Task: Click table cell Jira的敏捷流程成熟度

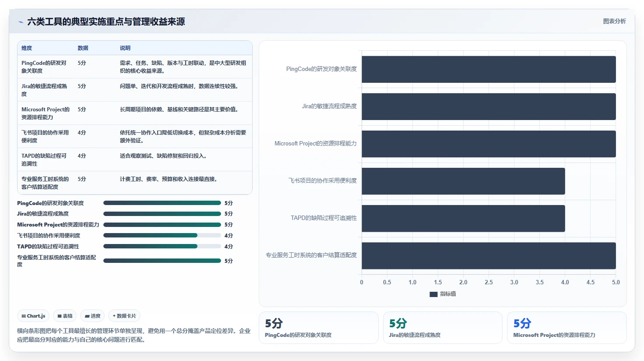Action: (x=45, y=90)
